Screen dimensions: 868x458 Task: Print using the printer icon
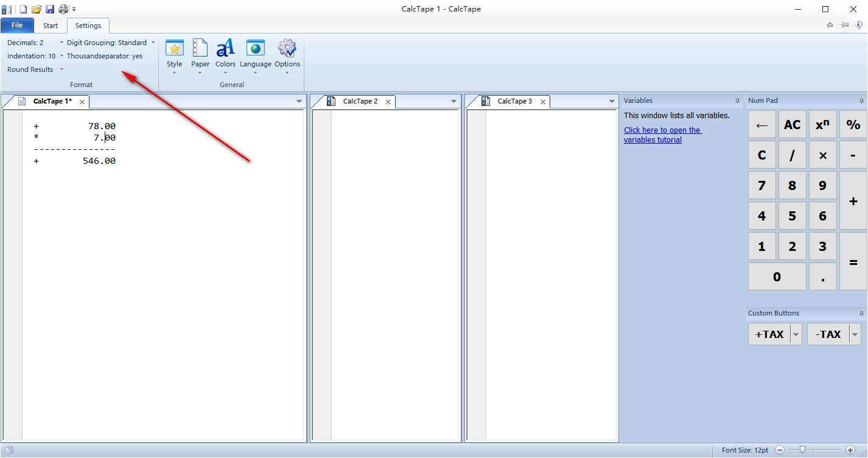63,9
